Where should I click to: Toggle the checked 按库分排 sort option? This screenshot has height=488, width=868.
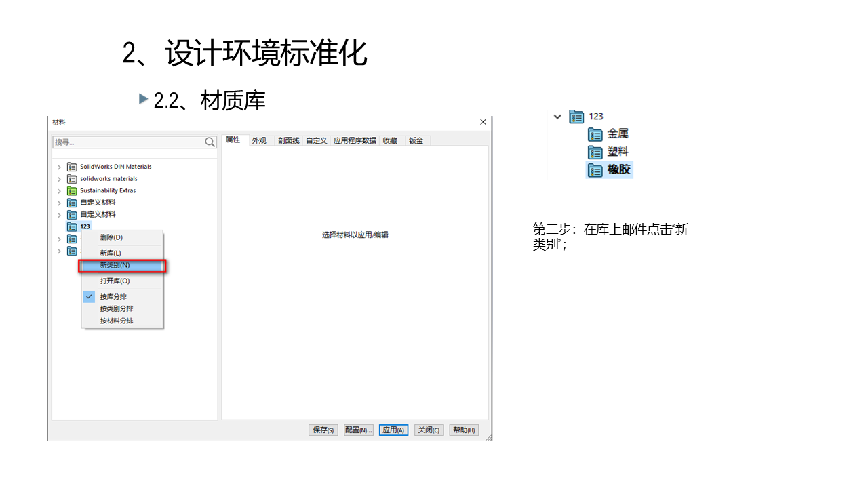coord(113,297)
